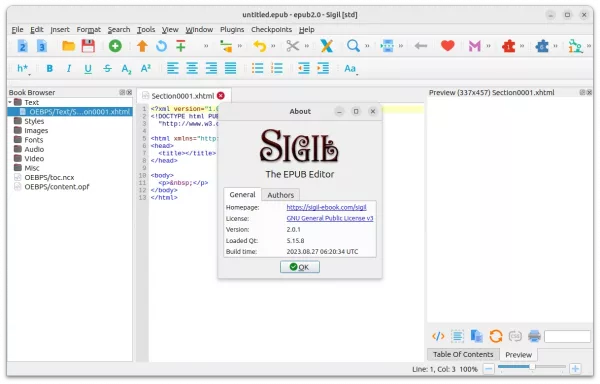The image size is (600, 384).
Task: Collapse the Text folder in Book Browser
Action: click(x=10, y=103)
